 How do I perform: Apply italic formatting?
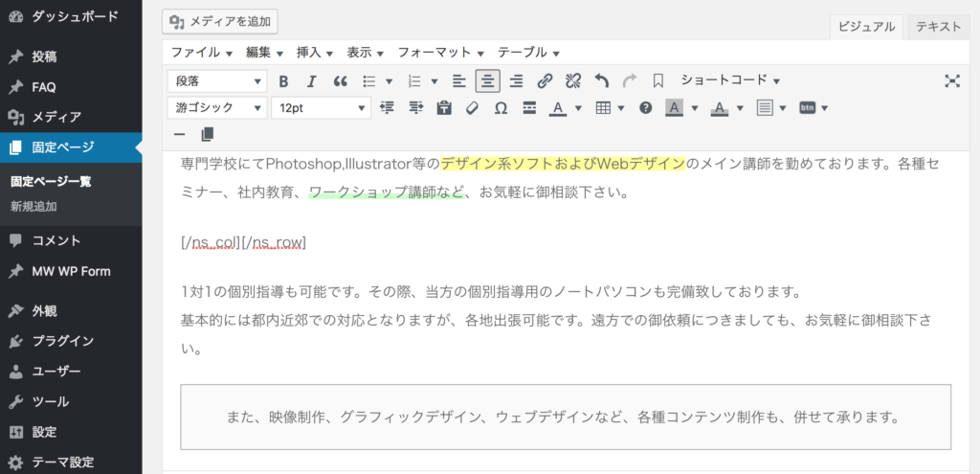tap(311, 81)
